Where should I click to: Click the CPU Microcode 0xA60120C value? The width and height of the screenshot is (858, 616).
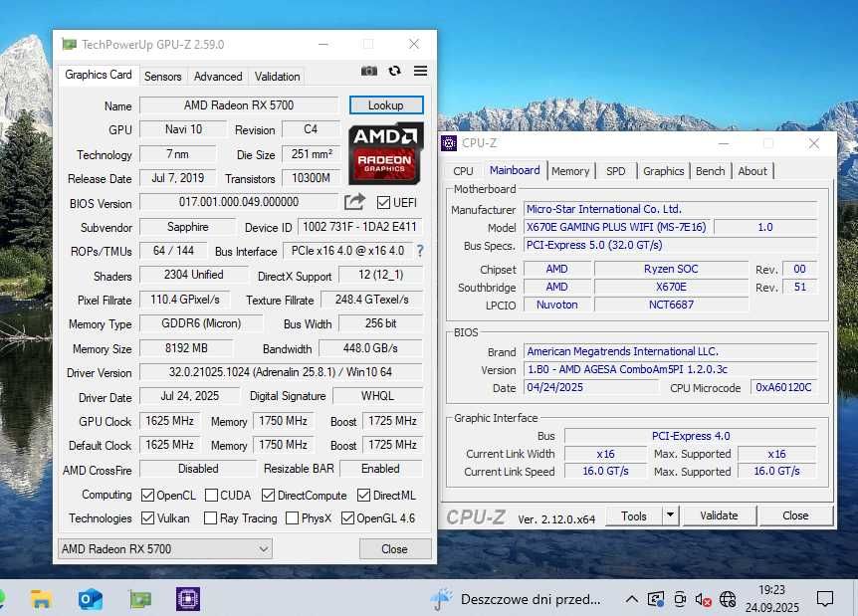pos(783,387)
